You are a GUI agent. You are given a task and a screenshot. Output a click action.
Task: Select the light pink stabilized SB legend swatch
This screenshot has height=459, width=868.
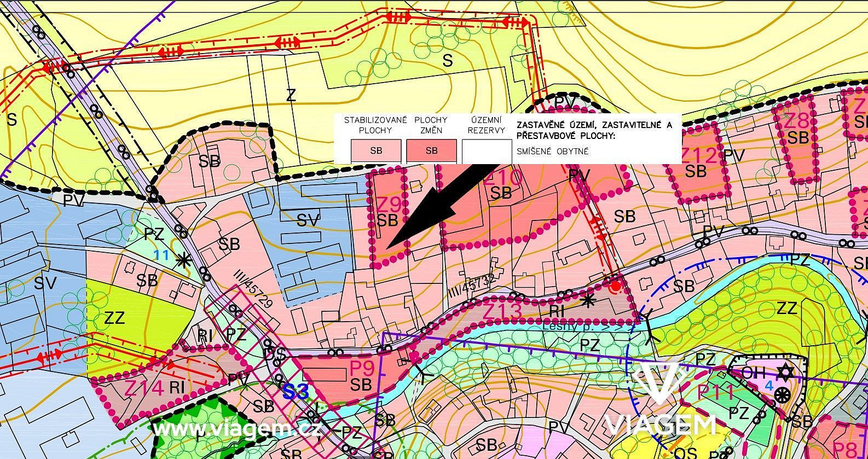376,151
